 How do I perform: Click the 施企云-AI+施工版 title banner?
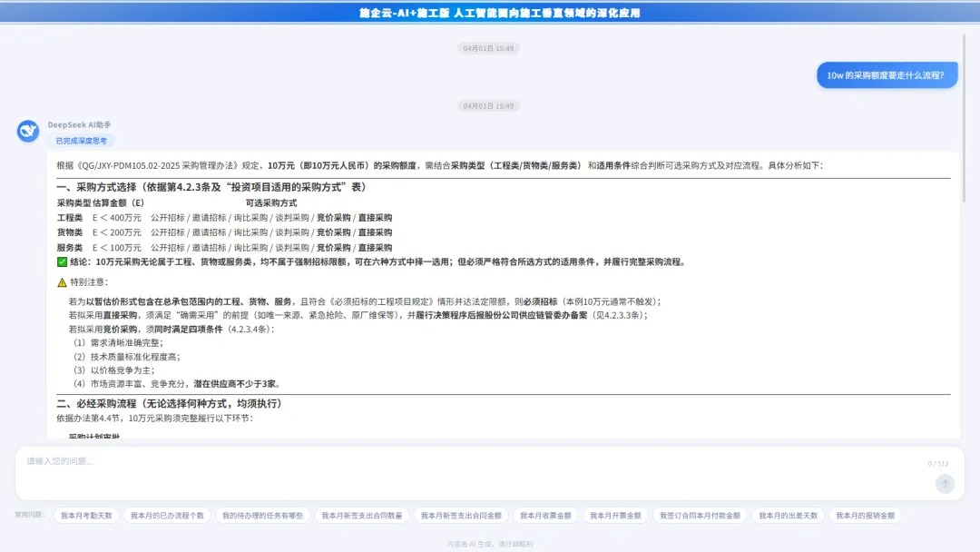(x=490, y=12)
